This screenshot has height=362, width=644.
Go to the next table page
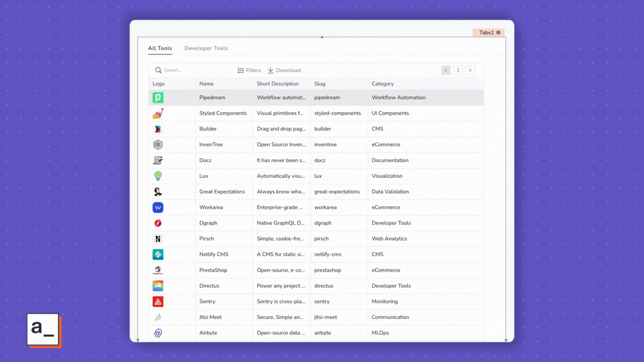(470, 70)
